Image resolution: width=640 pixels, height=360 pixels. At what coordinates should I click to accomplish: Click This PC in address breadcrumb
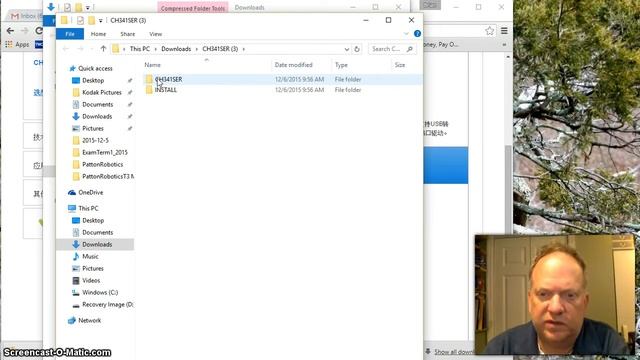[140, 49]
